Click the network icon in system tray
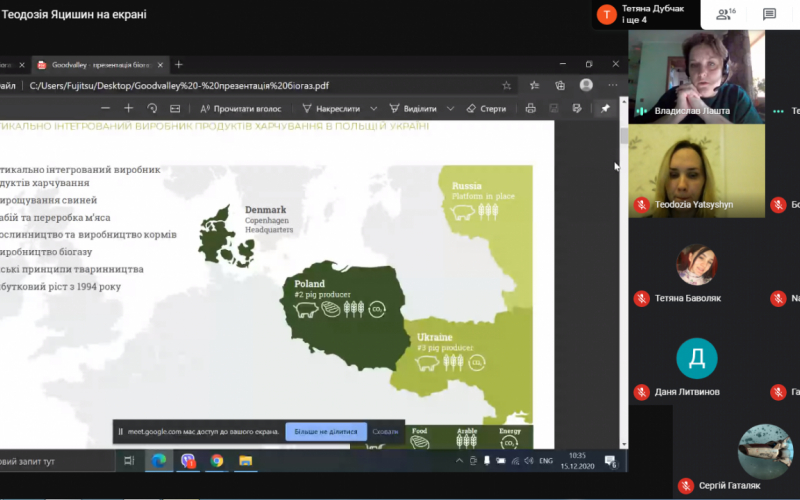The height and width of the screenshot is (500, 800). click(x=515, y=461)
